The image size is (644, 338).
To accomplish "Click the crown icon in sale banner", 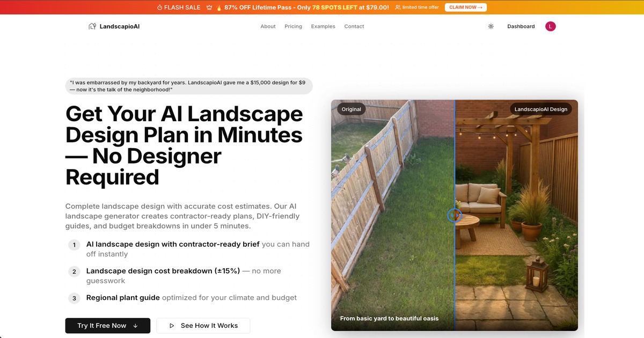I will [209, 8].
